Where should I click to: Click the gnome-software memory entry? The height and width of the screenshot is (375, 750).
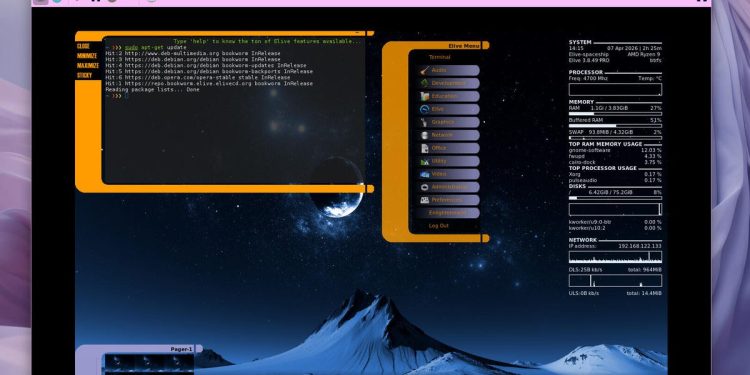(x=615, y=150)
